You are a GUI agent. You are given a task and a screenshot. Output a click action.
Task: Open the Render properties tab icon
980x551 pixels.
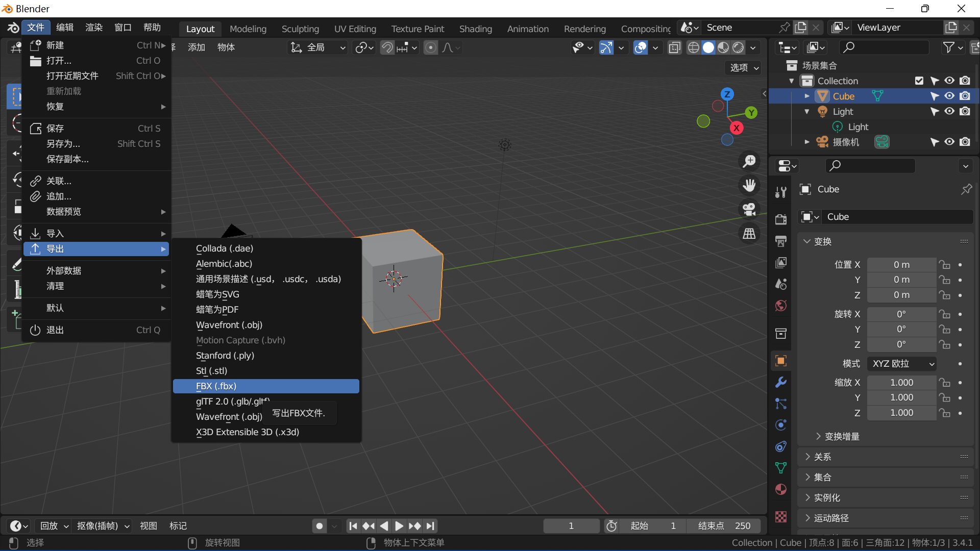click(780, 219)
